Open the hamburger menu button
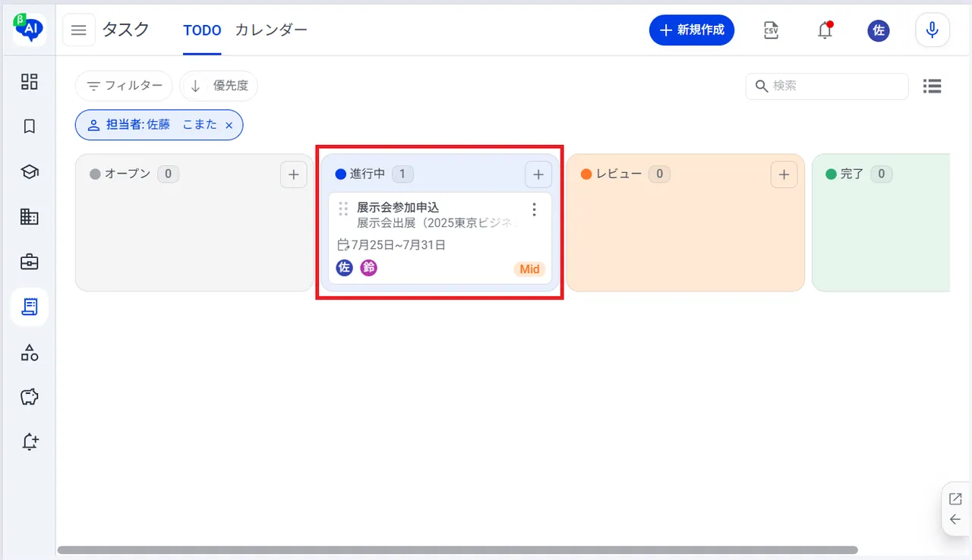972x560 pixels. (79, 30)
